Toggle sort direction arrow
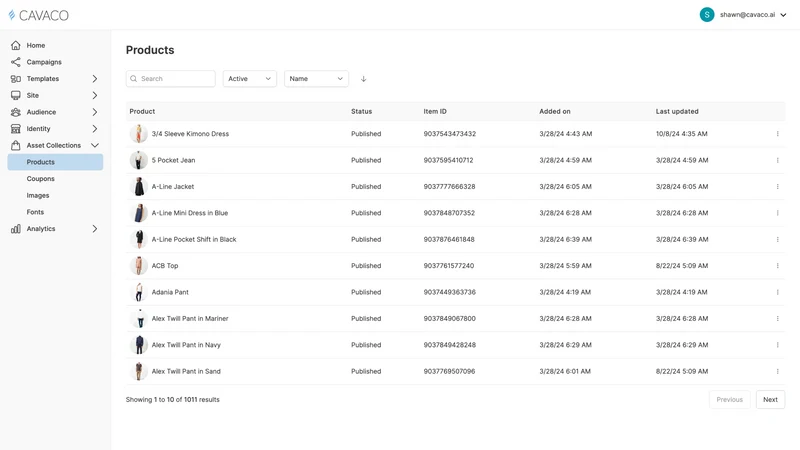Screen dimensions: 800x450 pyautogui.click(x=363, y=79)
